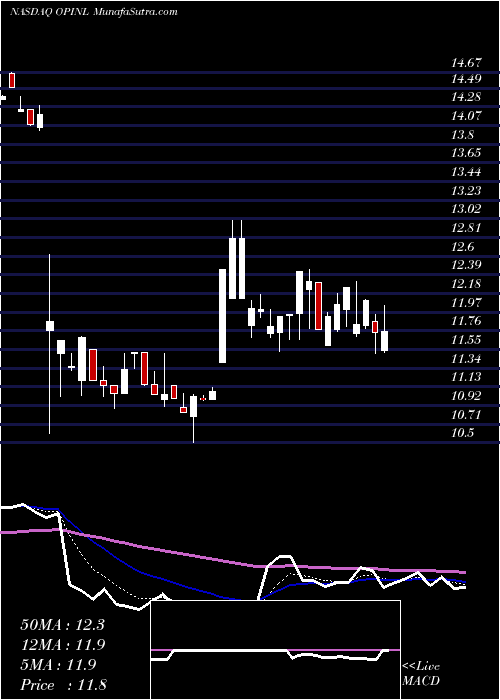Click the 11.76 price axis label
Screen dimensions: 500x700
click(x=467, y=321)
